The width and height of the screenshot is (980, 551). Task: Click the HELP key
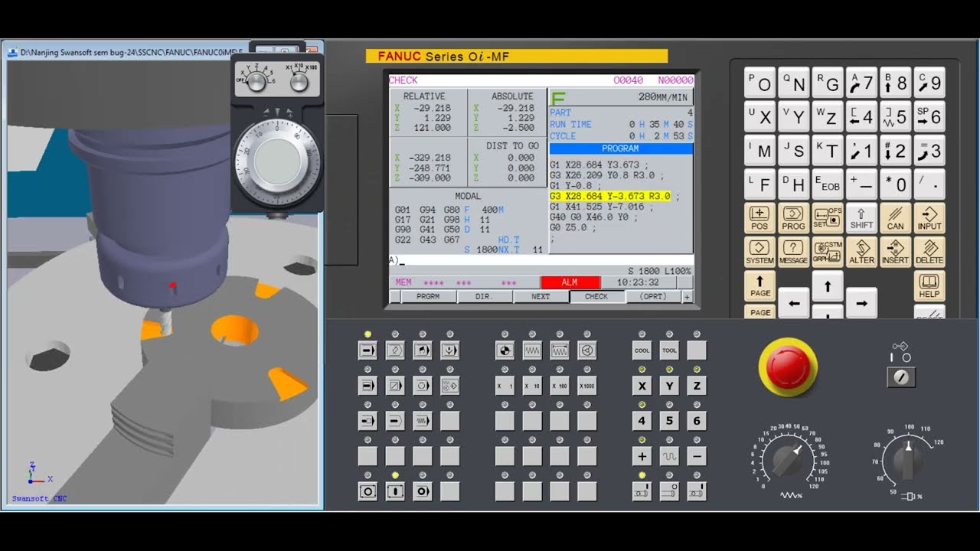pos(929,285)
